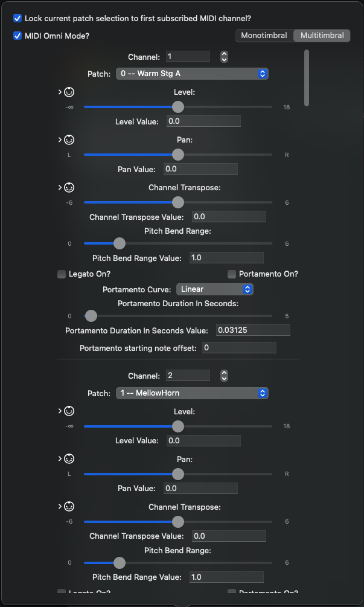The image size is (364, 607).
Task: Select the Multitimbral segment
Action: (322, 36)
